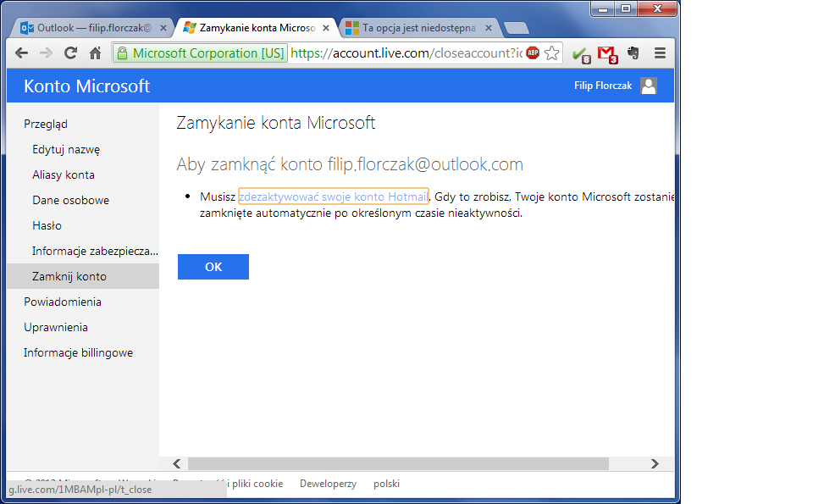The image size is (813, 504).
Task: Close the browser window
Action: pos(657,8)
